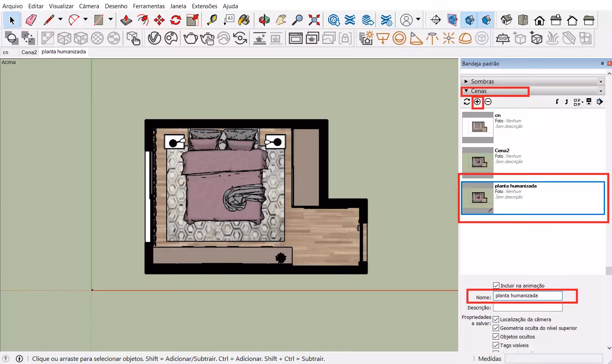Choose the Pan hand tool

pyautogui.click(x=281, y=20)
